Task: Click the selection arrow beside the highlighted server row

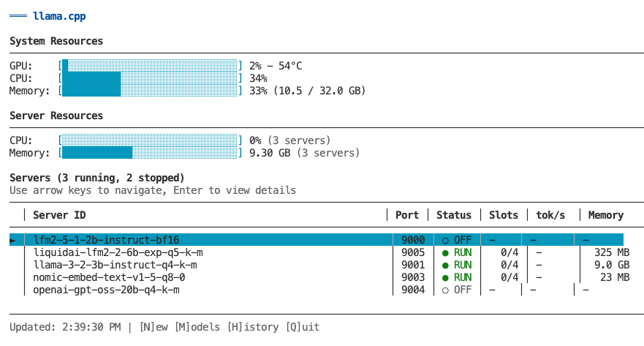Action: (12, 240)
